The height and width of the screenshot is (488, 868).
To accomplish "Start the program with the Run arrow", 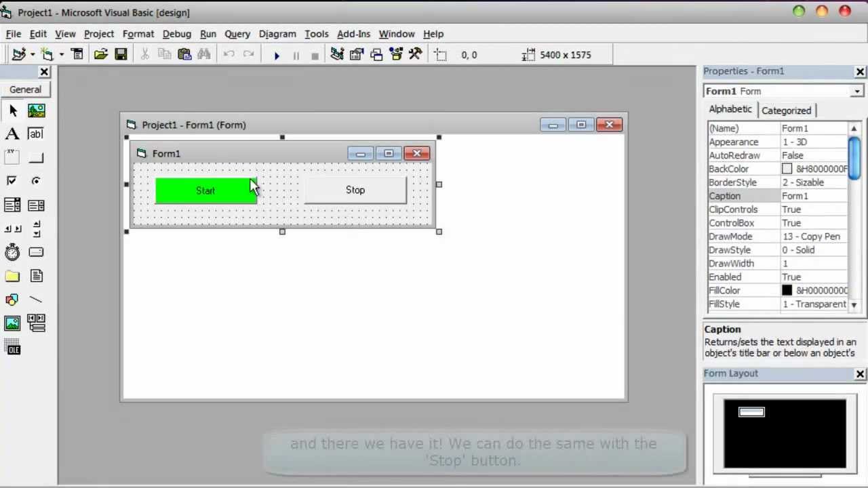I will (x=277, y=56).
